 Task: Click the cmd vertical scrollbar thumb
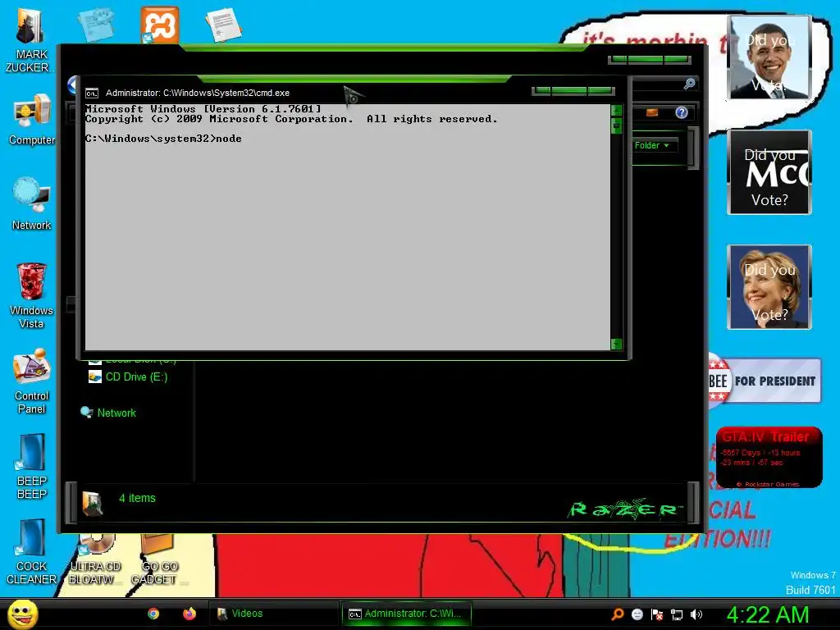pyautogui.click(x=617, y=126)
